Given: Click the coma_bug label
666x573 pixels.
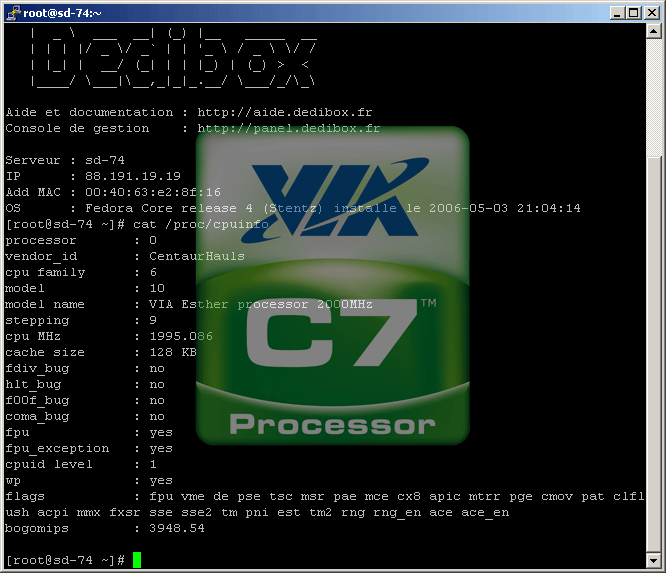Looking at the screenshot, I should [37, 417].
